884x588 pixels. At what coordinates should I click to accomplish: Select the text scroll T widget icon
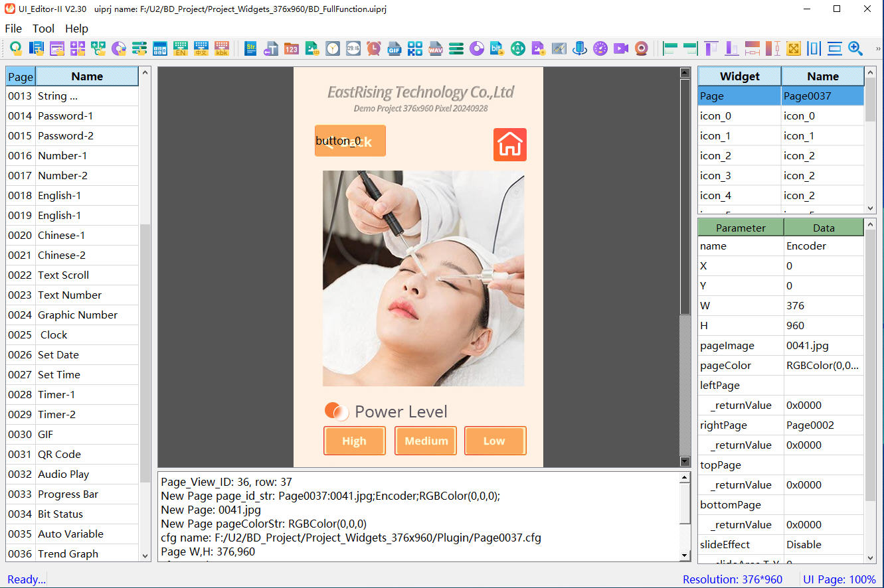[271, 48]
